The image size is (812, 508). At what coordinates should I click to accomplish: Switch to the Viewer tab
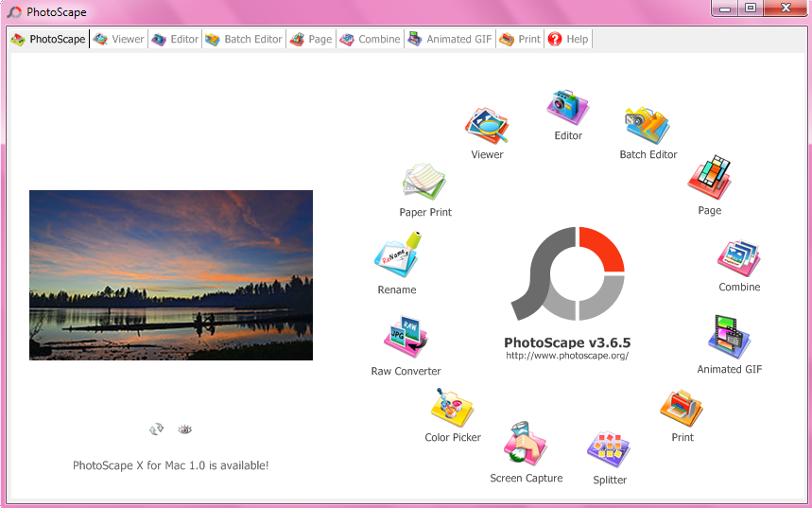[118, 39]
